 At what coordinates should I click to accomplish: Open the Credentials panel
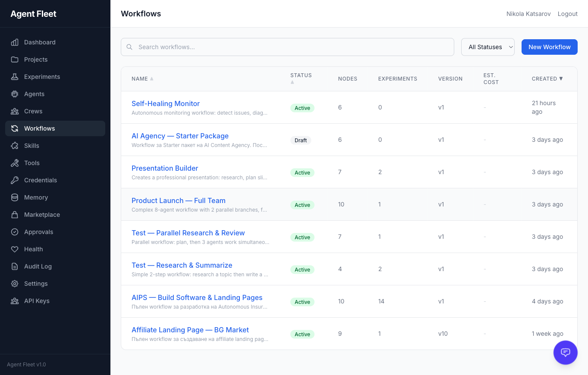pyautogui.click(x=41, y=180)
